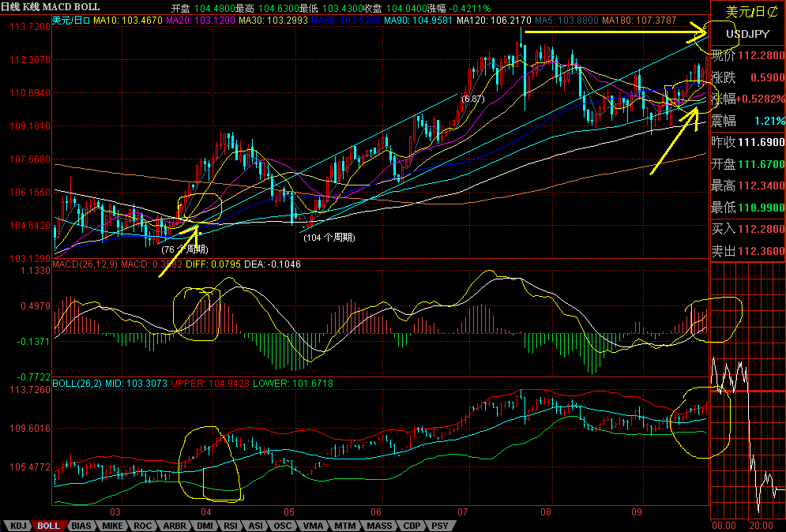Switch to the MASS indicator tab
This screenshot has width=786, height=532.
coord(379,526)
